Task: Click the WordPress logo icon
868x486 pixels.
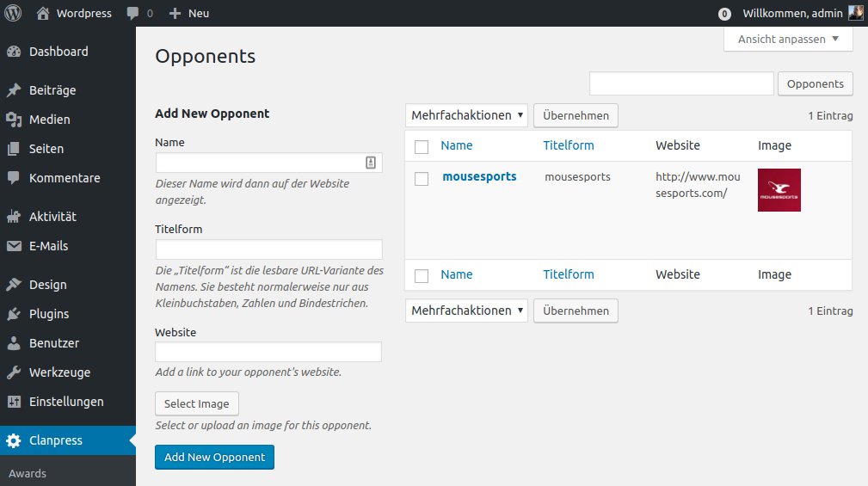Action: (13, 13)
